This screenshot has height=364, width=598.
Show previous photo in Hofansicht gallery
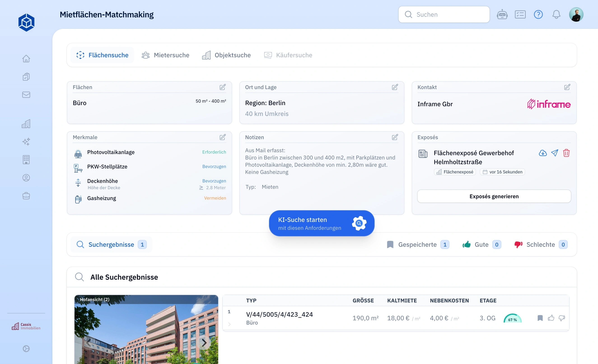(x=89, y=343)
